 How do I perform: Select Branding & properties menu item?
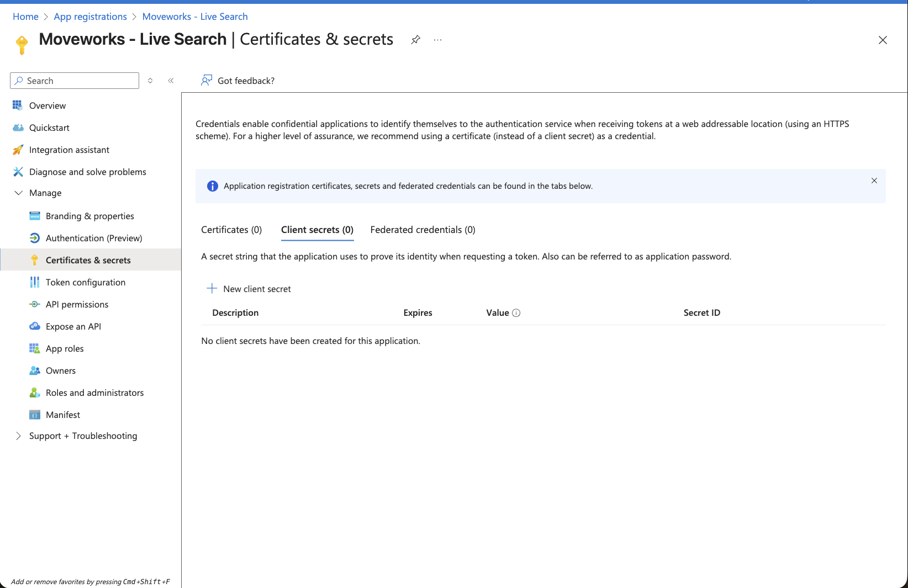[x=91, y=216]
